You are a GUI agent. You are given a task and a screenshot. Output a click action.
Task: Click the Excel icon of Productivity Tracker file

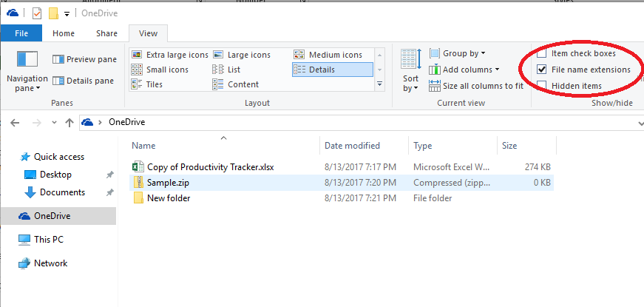click(138, 167)
